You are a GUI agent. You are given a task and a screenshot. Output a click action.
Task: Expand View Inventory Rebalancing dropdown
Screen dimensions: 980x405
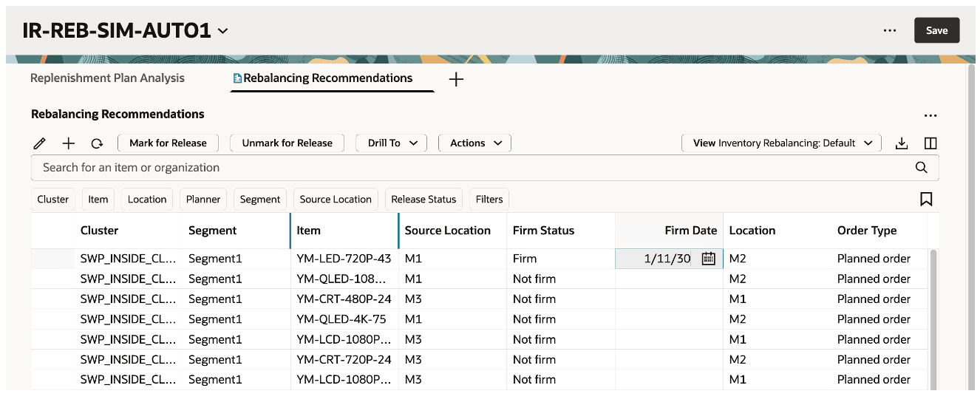(781, 143)
